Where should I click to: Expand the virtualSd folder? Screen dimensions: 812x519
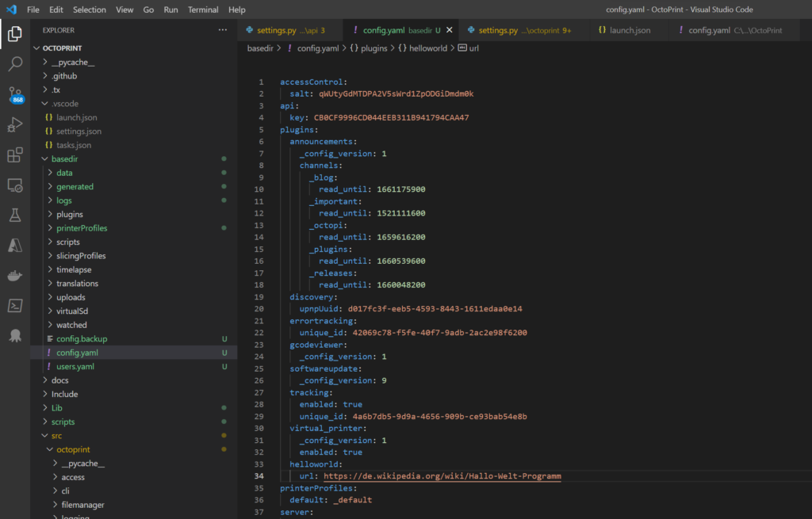coord(72,311)
